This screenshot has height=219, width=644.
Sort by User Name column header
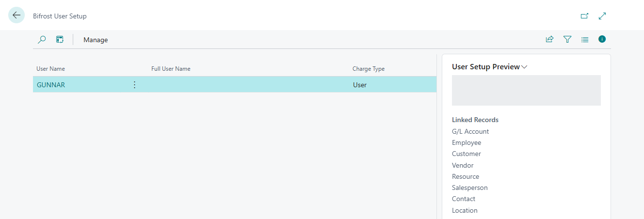click(x=50, y=69)
